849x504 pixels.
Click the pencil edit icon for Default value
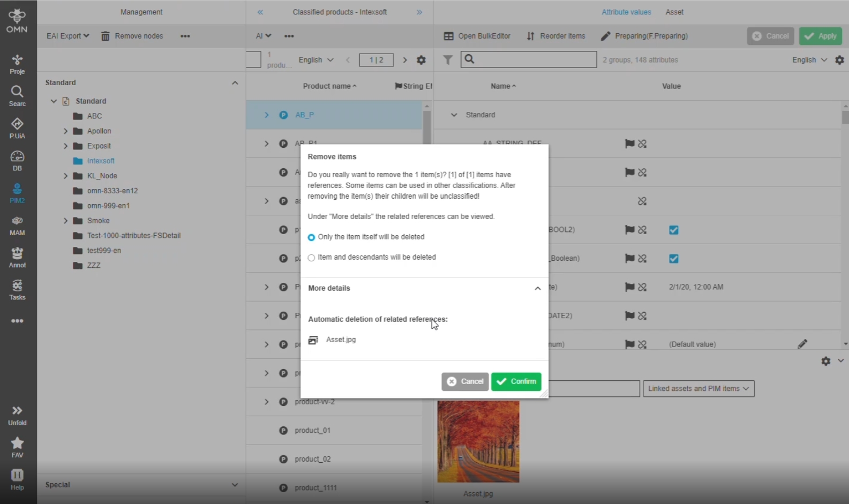click(x=802, y=344)
